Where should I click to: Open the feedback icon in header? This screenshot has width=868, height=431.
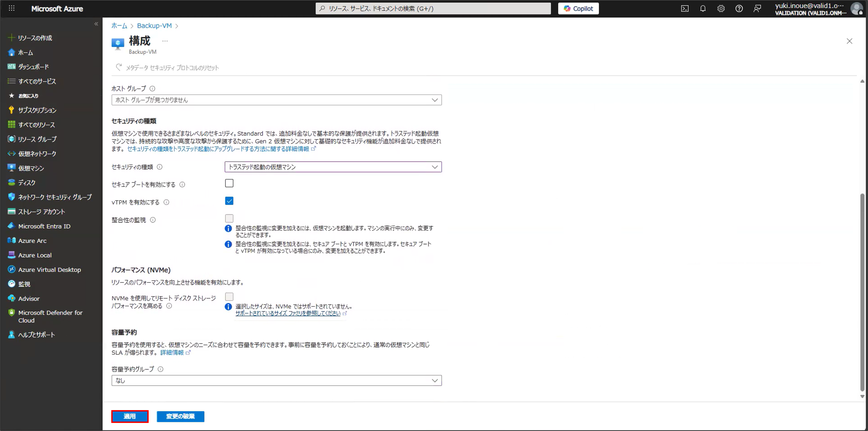pyautogui.click(x=757, y=9)
